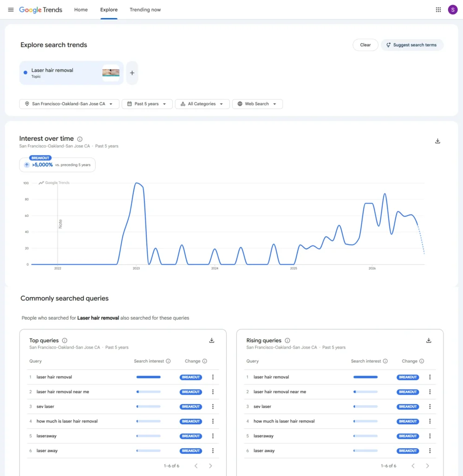Open options for top query laser hair removal near me
Viewport: 463px width, 476px height.
[x=213, y=392]
